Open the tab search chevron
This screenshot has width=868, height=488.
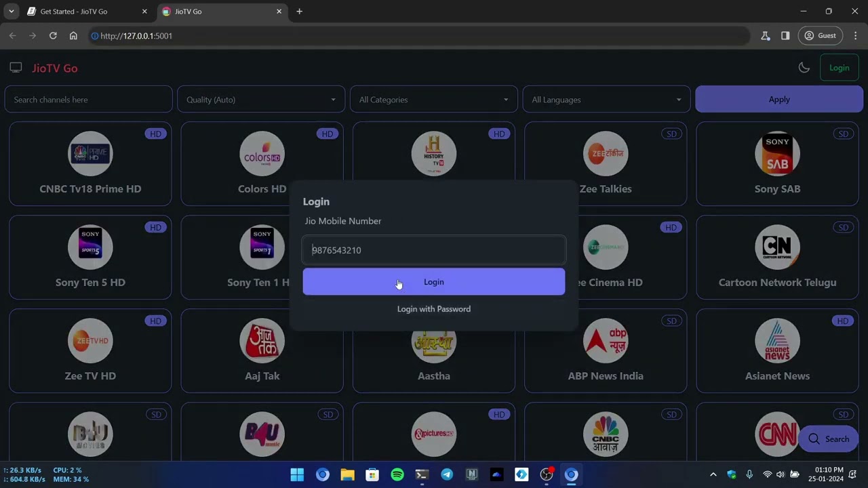tap(11, 12)
